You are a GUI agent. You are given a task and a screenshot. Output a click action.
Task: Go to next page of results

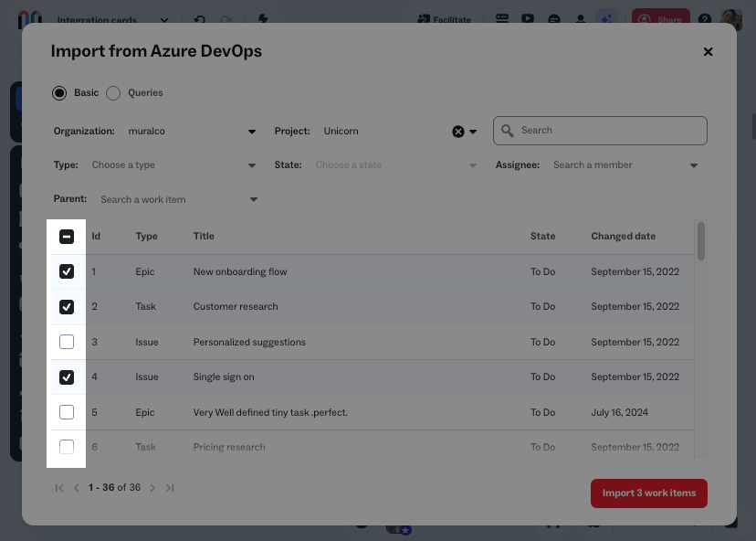(152, 488)
